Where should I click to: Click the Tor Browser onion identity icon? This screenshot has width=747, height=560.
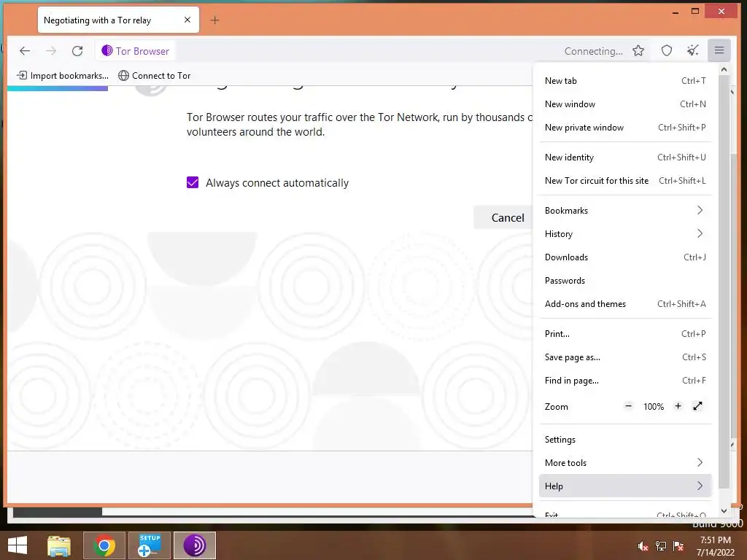point(107,50)
